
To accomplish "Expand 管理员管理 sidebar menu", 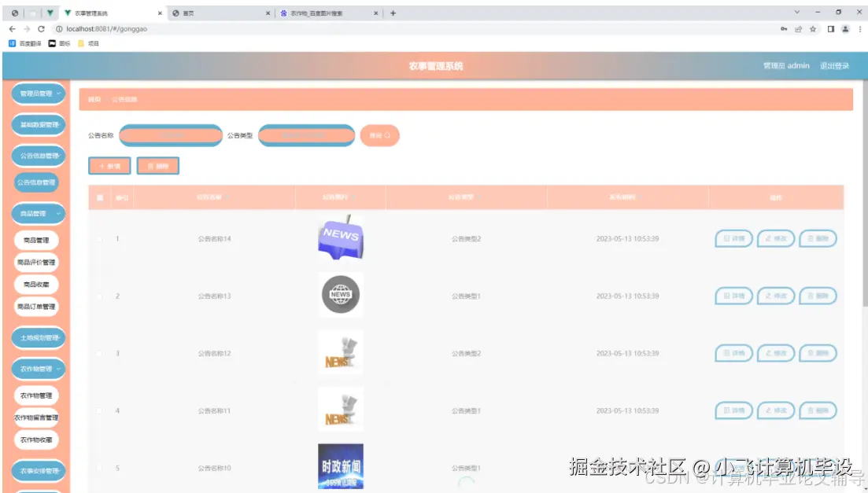I will click(x=39, y=94).
